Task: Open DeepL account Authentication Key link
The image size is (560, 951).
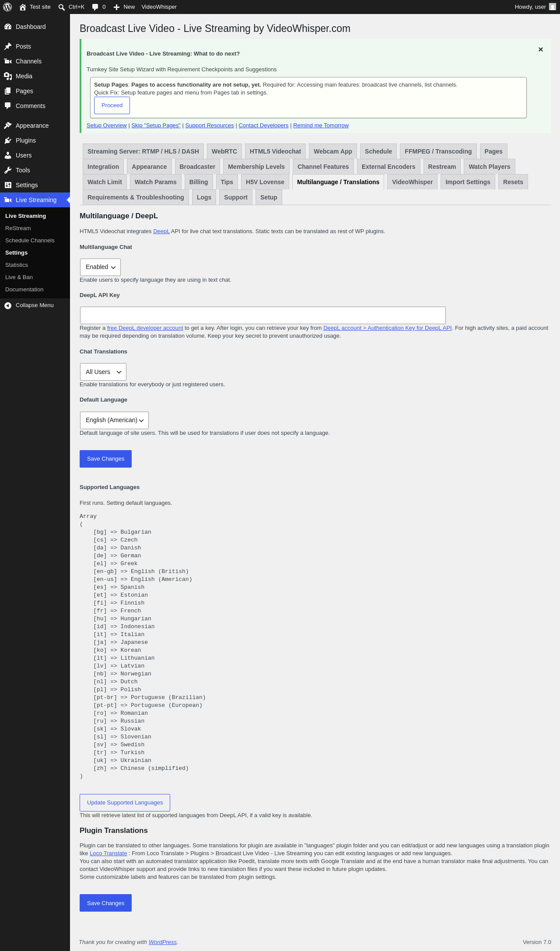Action: [388, 328]
